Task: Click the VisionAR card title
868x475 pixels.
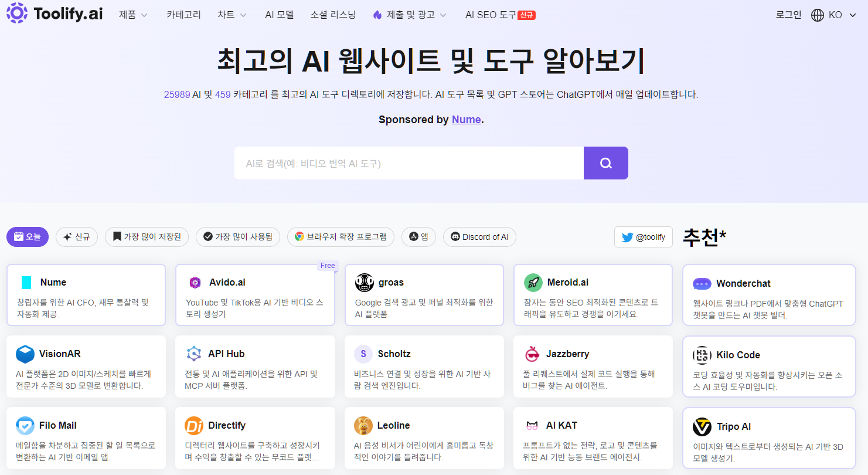Action: click(x=60, y=354)
